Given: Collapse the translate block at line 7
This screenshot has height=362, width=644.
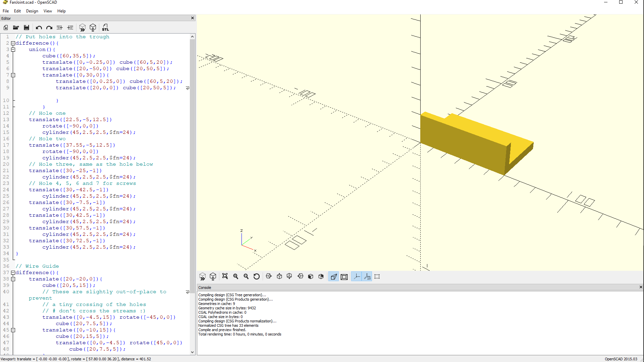Looking at the screenshot, I should (13, 75).
